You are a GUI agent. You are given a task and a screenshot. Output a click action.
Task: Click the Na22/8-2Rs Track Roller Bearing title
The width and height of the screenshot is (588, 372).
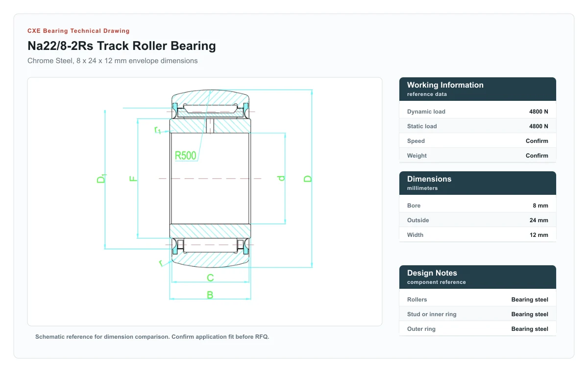(122, 46)
